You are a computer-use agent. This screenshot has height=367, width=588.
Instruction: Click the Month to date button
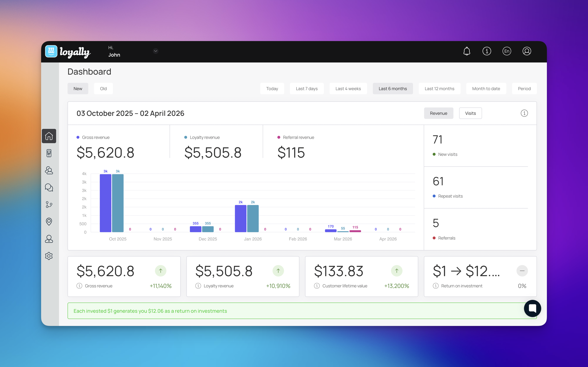(486, 89)
